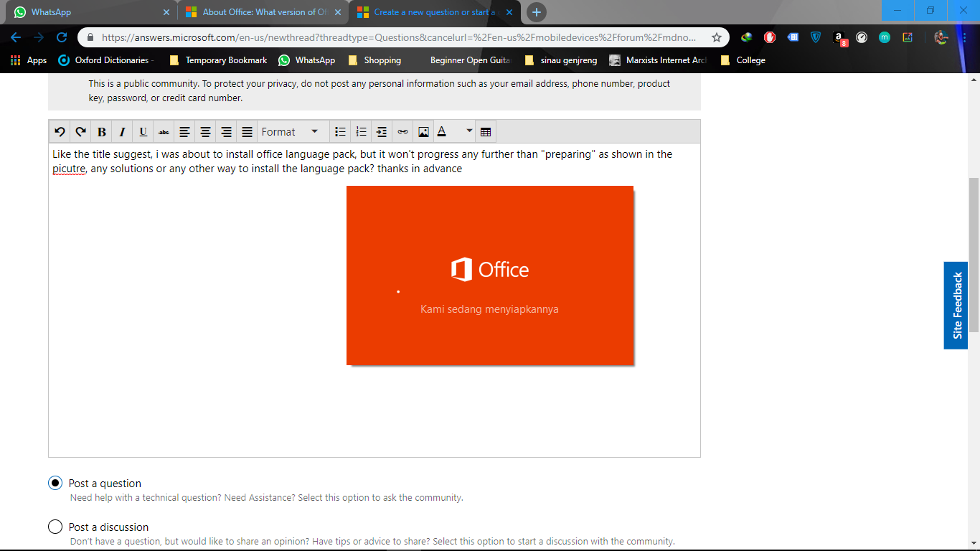Open the Marxists Internet Archive bookmark
The image size is (980, 551).
click(659, 60)
